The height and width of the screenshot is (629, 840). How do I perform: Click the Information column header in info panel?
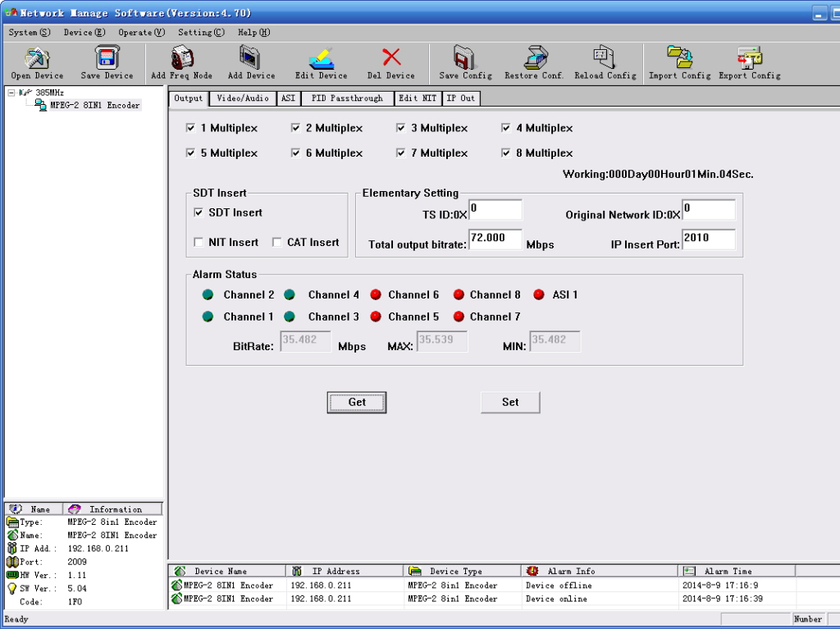pyautogui.click(x=112, y=509)
